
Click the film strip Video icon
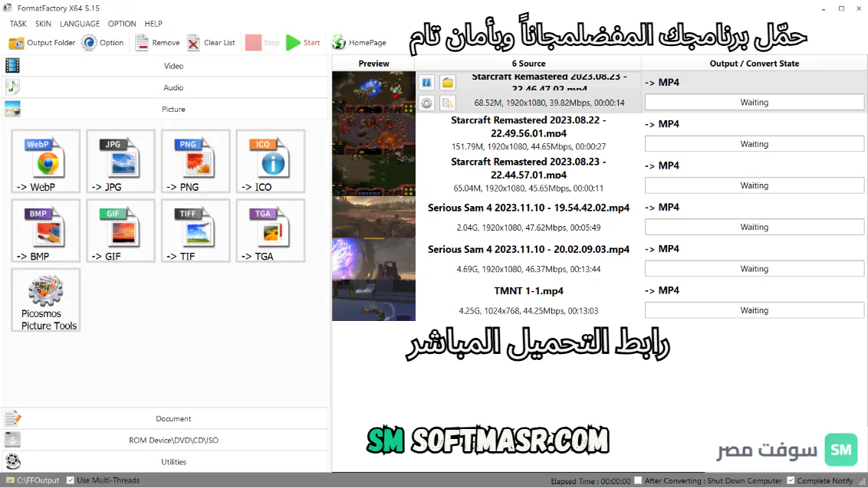12,65
